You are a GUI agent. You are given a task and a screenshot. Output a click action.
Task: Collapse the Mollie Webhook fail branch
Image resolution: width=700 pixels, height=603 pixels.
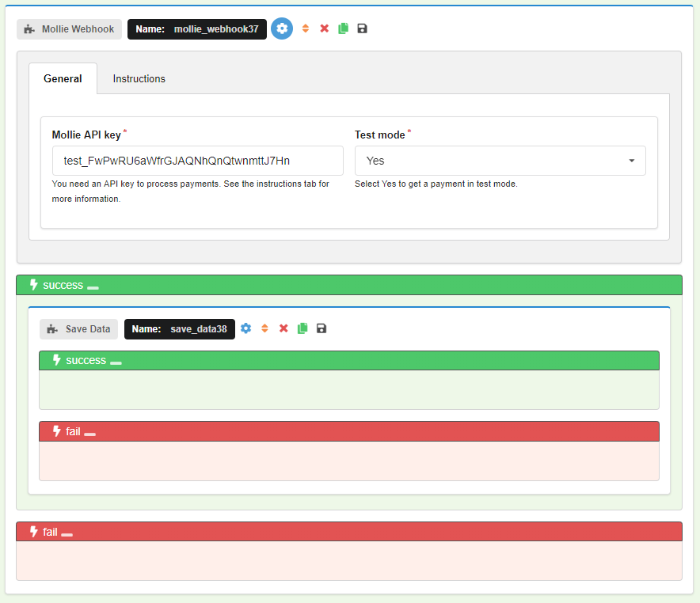(67, 534)
